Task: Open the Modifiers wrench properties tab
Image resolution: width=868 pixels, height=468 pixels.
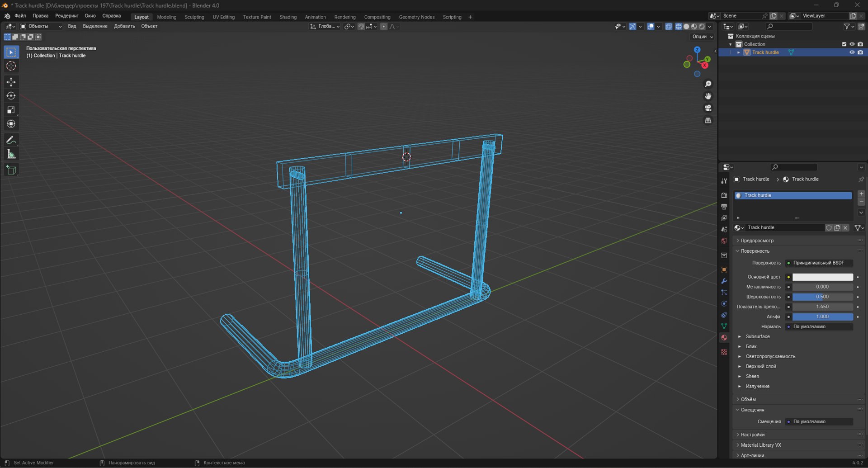Action: coord(724,281)
